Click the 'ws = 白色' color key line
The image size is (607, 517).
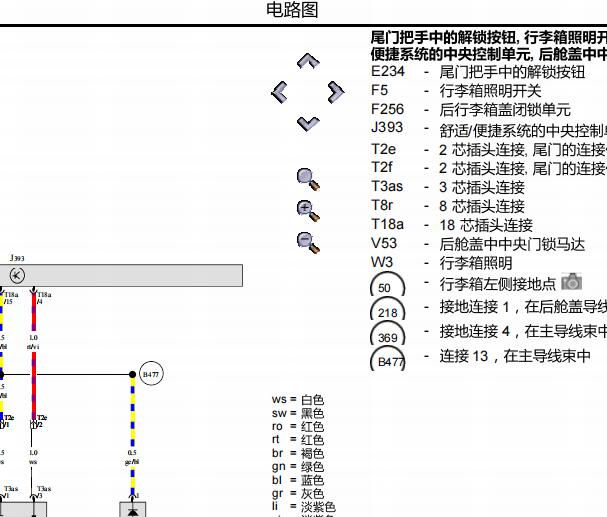coord(298,399)
